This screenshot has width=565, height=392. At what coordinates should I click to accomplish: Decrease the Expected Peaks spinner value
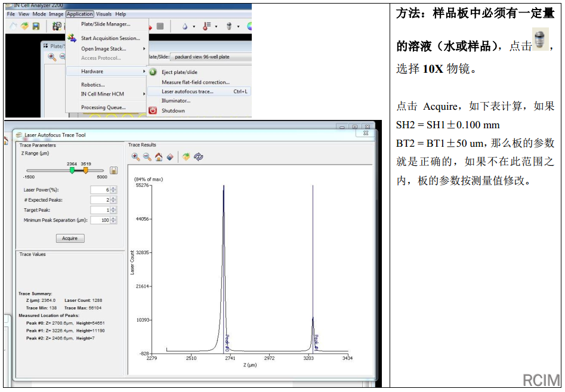113,202
